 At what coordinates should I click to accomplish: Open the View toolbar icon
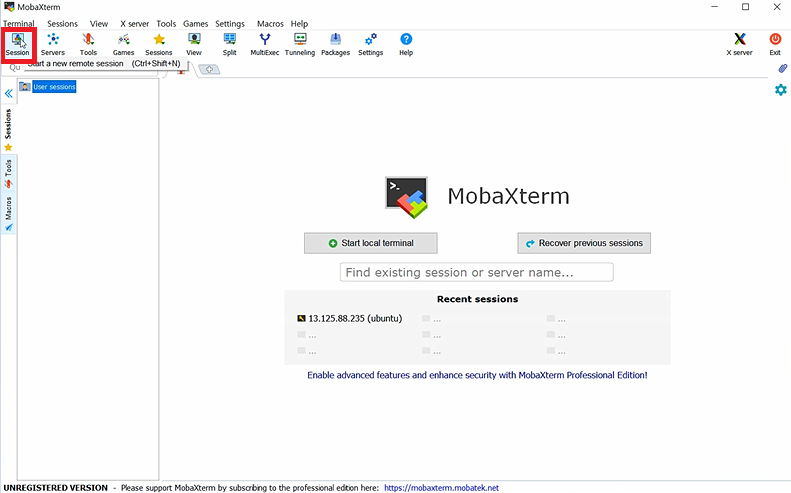(194, 44)
